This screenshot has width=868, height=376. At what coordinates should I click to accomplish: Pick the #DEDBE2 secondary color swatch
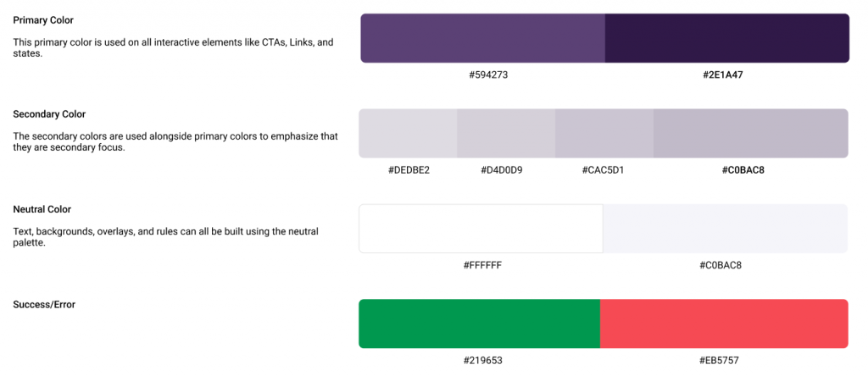click(x=408, y=133)
